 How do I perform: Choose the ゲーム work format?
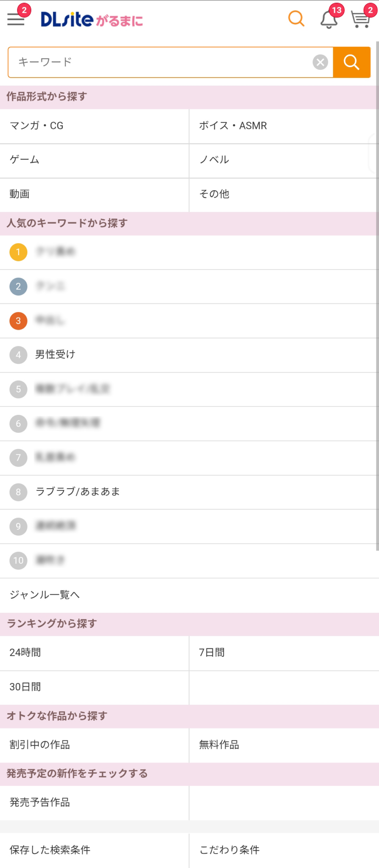[94, 160]
